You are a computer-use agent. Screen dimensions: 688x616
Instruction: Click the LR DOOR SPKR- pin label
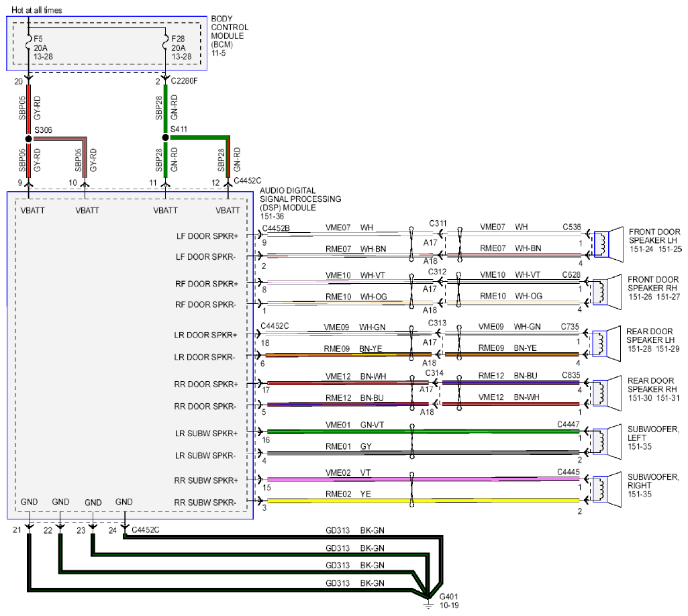pos(205,357)
